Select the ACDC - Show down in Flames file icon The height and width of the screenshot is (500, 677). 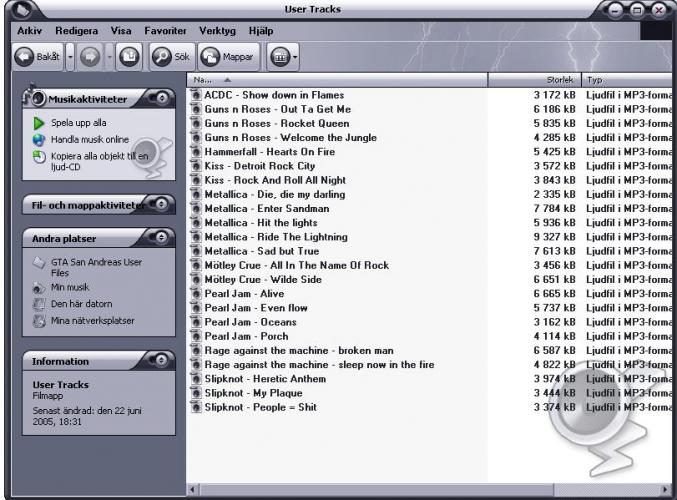coord(196,96)
